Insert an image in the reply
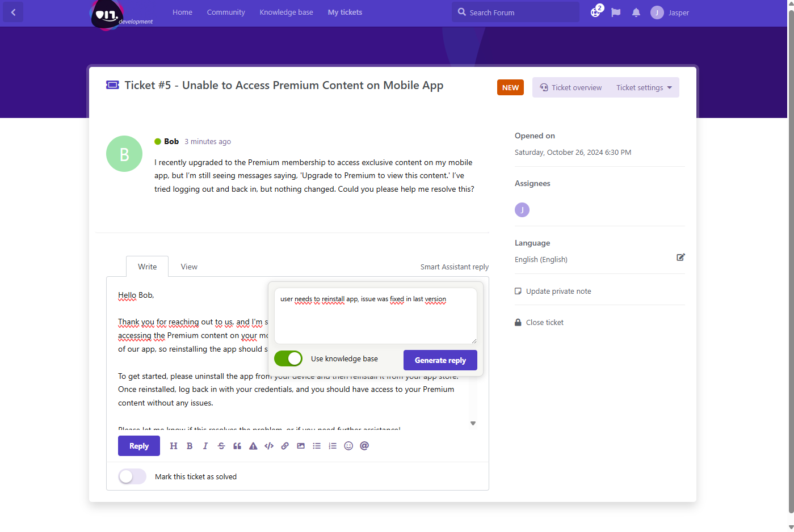The height and width of the screenshot is (532, 794). tap(301, 446)
